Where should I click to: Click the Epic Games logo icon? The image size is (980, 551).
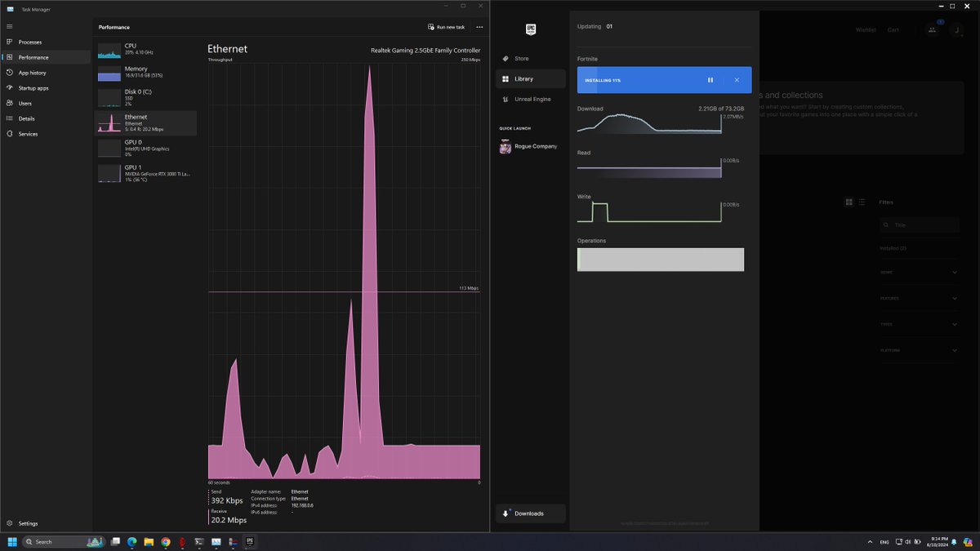tap(531, 29)
